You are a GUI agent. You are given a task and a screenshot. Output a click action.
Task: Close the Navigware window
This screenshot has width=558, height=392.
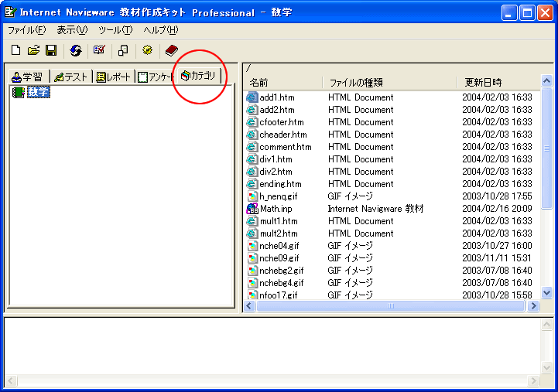tap(545, 13)
